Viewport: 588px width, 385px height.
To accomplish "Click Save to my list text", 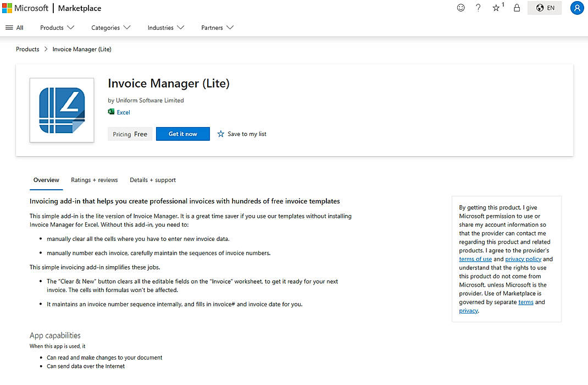I will [x=247, y=134].
